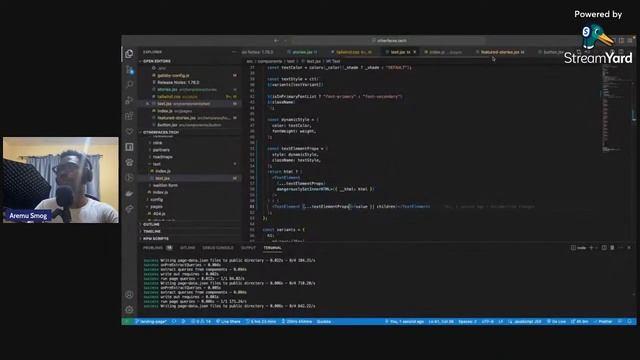Viewport: 640px width, 360px height.
Task: Click the Explorer more actions ellipsis
Action: 234,52
